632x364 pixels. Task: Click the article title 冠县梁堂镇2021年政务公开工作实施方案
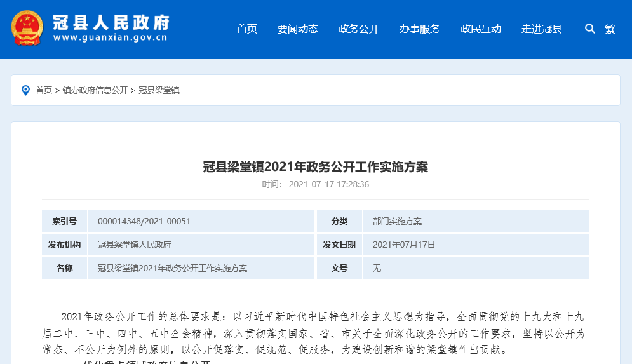tap(316, 166)
